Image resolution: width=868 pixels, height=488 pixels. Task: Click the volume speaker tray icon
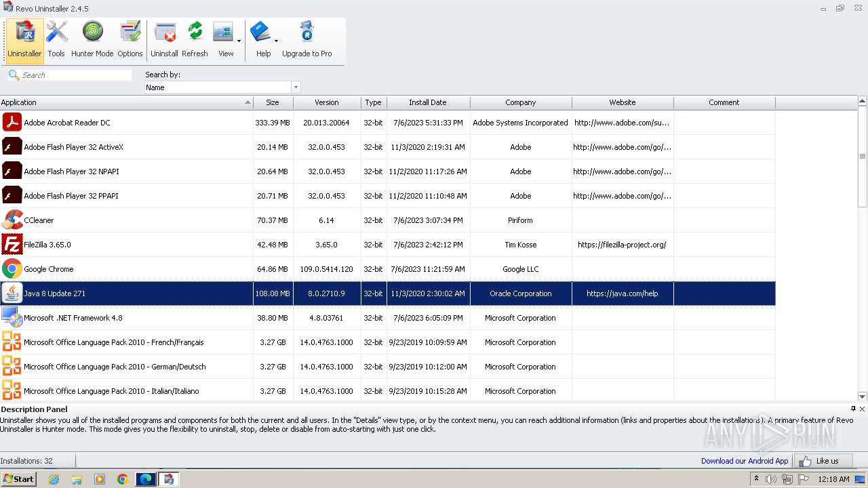(771, 479)
